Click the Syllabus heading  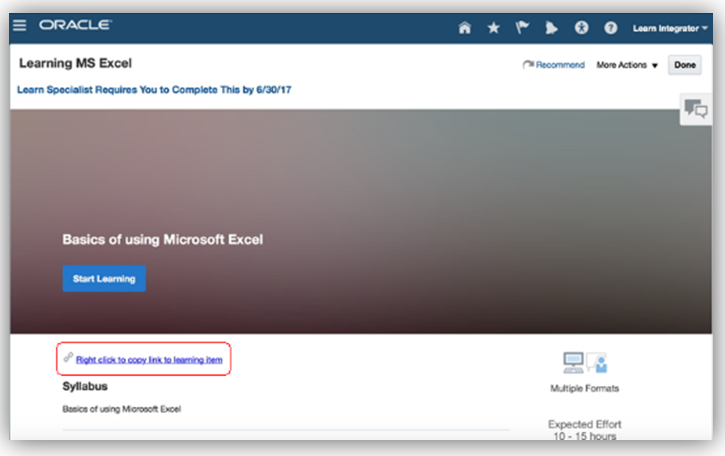click(85, 387)
